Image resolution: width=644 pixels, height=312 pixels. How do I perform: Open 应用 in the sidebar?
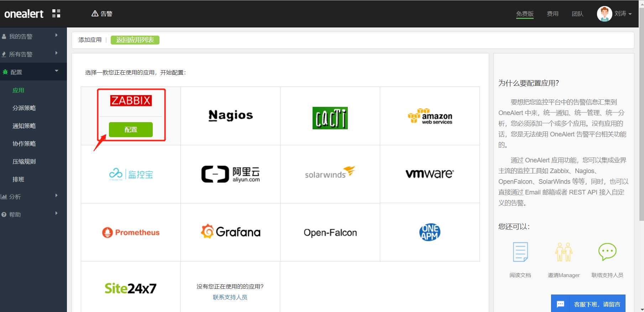pos(18,90)
